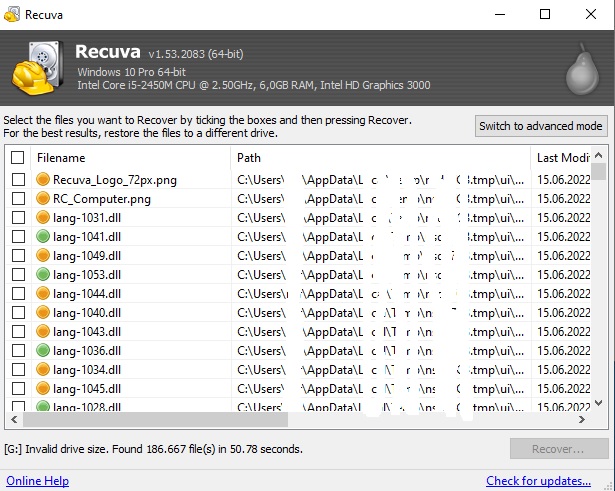Click orange status dot for lang-1043.dll
Viewport: 615px width, 491px height.
pos(43,331)
